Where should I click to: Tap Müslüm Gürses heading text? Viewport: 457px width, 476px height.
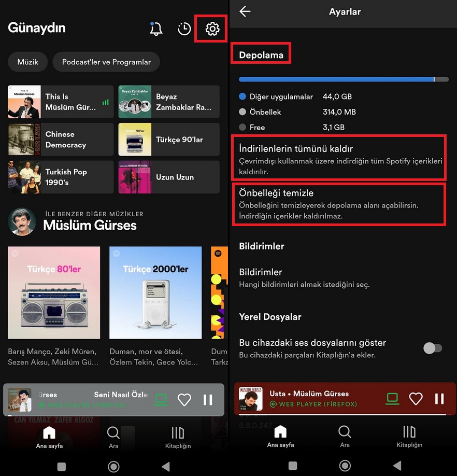click(90, 226)
